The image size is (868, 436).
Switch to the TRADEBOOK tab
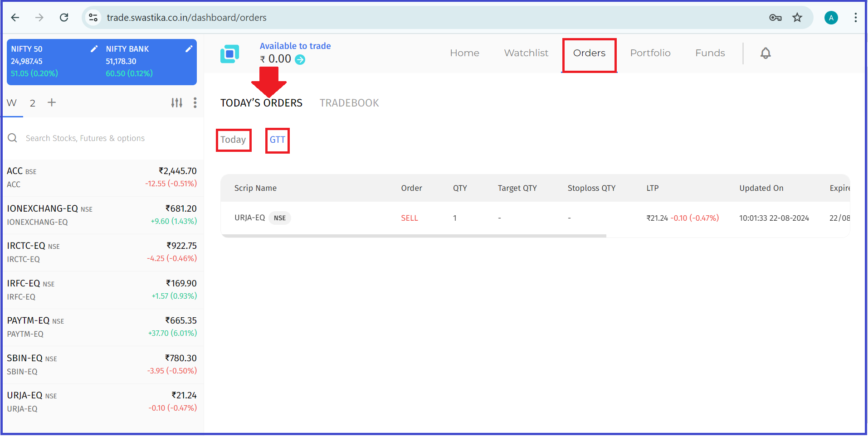349,103
